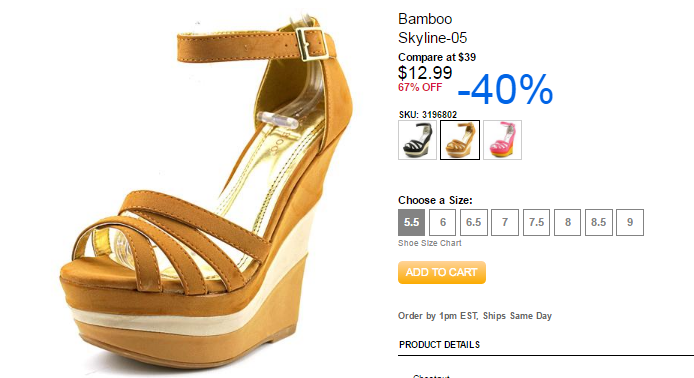The image size is (694, 378).
Task: Select the black wedge sandal color swatch
Action: 417,140
